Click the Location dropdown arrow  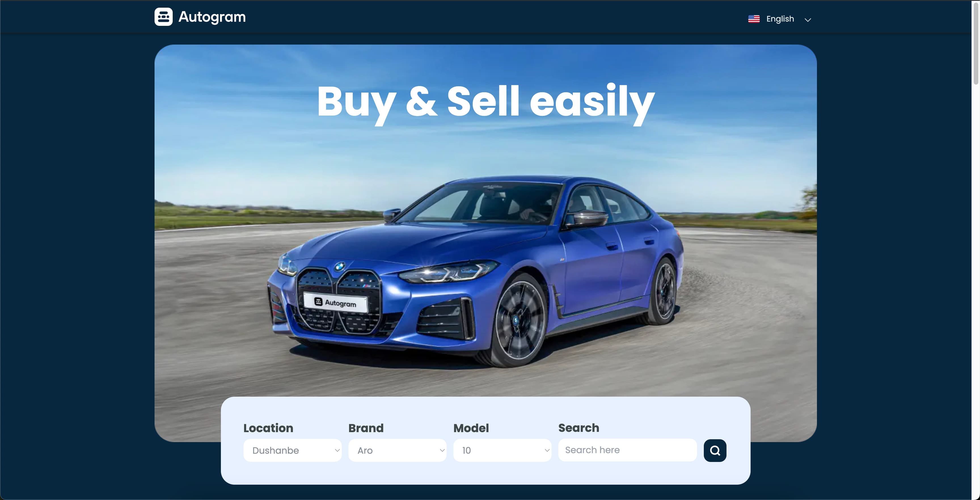tap(337, 451)
